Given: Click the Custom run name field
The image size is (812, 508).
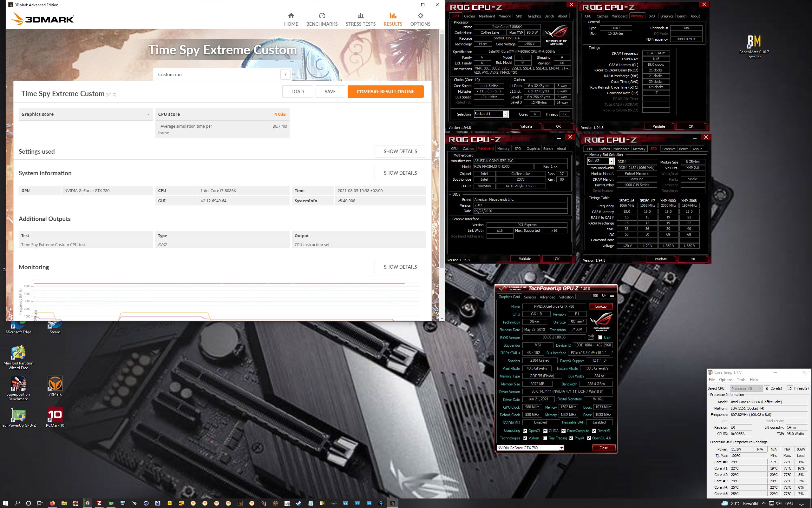Looking at the screenshot, I should (217, 75).
